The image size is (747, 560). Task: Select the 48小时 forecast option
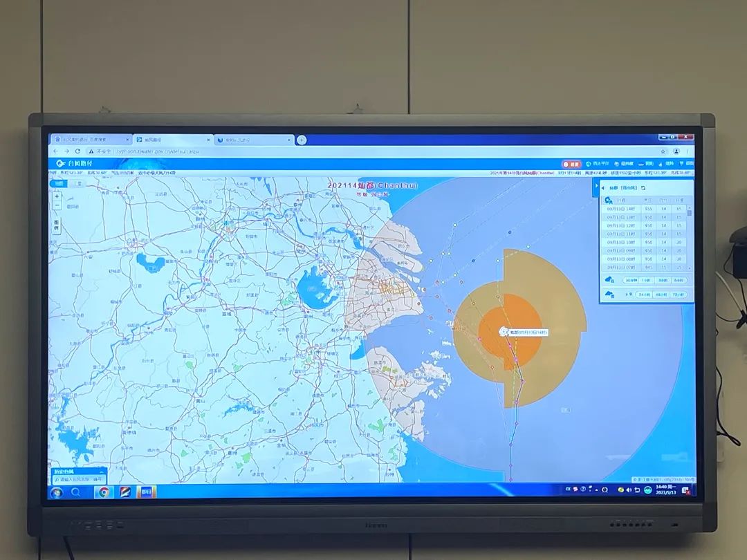pyautogui.click(x=661, y=295)
